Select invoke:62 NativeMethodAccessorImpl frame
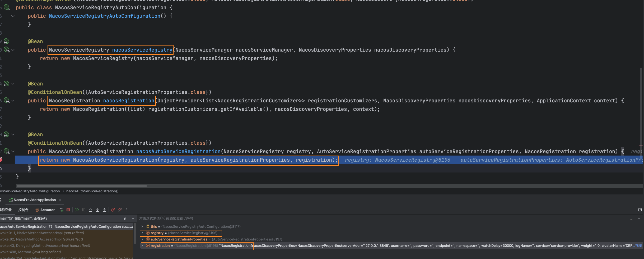The image size is (644, 259). click(67, 239)
